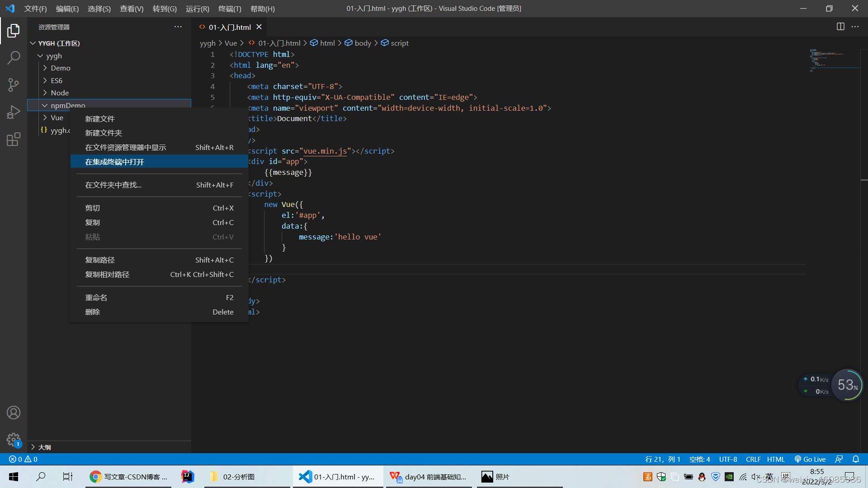Open the Manage gear settings
The height and width of the screenshot is (488, 868).
pos(14,439)
